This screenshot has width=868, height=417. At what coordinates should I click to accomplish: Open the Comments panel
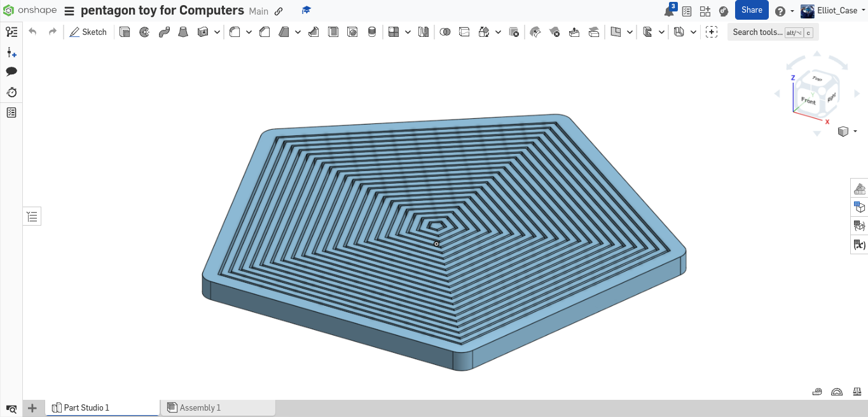click(11, 72)
